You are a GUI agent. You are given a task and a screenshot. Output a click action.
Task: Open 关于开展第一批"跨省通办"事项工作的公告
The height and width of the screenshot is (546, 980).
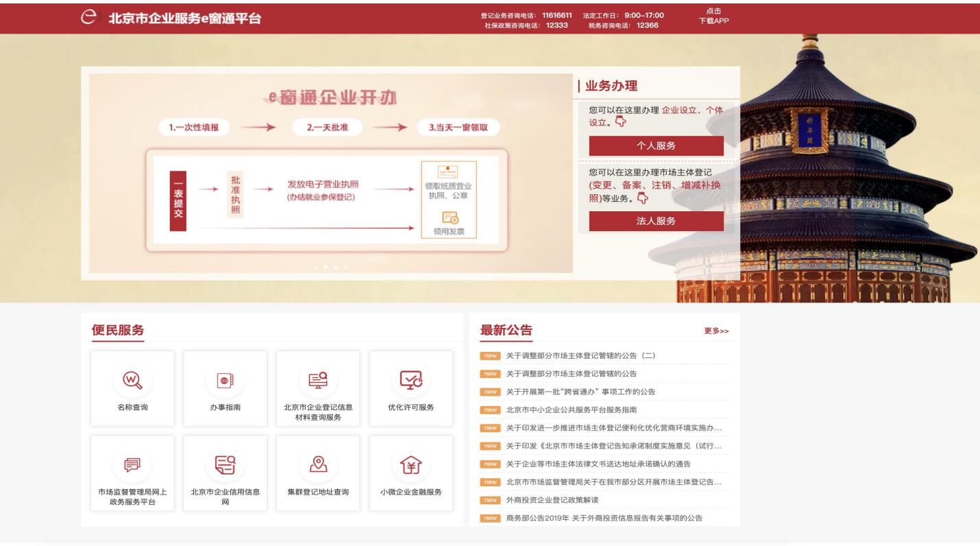(580, 392)
